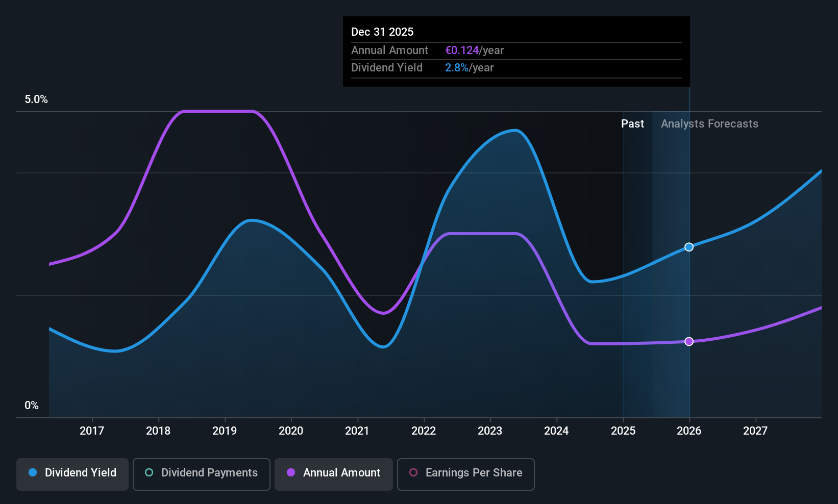
Task: Click the Dividend Yield tooltip row label
Action: click(387, 68)
